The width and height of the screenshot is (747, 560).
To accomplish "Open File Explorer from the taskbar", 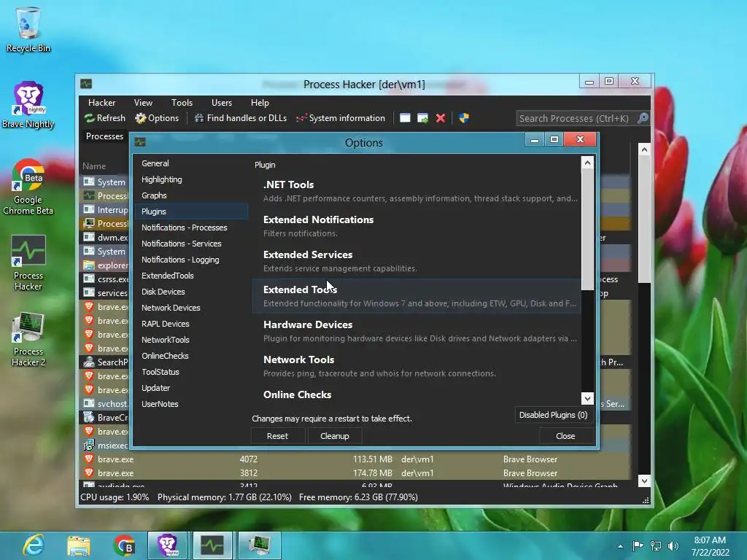I will (x=79, y=545).
